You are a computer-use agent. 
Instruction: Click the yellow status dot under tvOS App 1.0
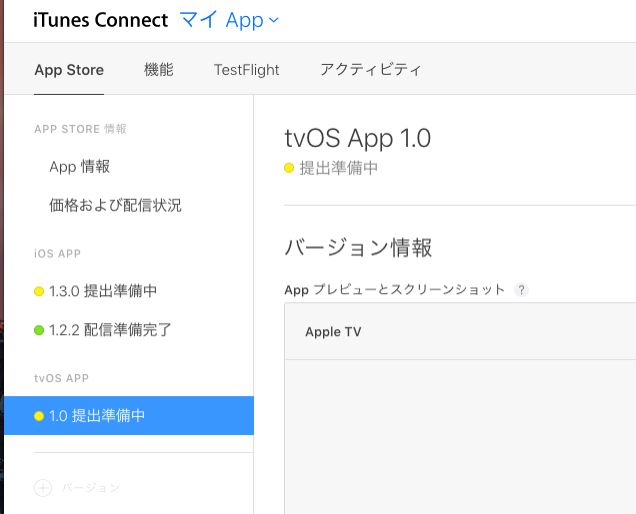289,168
